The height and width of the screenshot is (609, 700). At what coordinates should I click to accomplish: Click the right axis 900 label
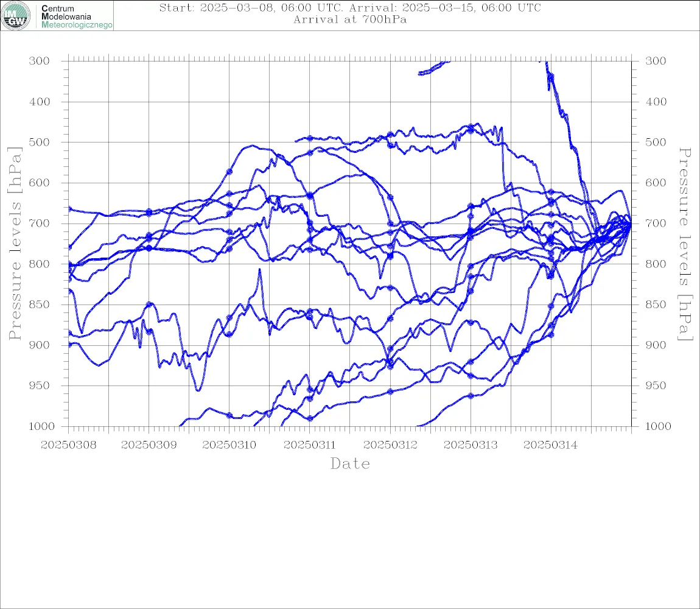(x=656, y=345)
